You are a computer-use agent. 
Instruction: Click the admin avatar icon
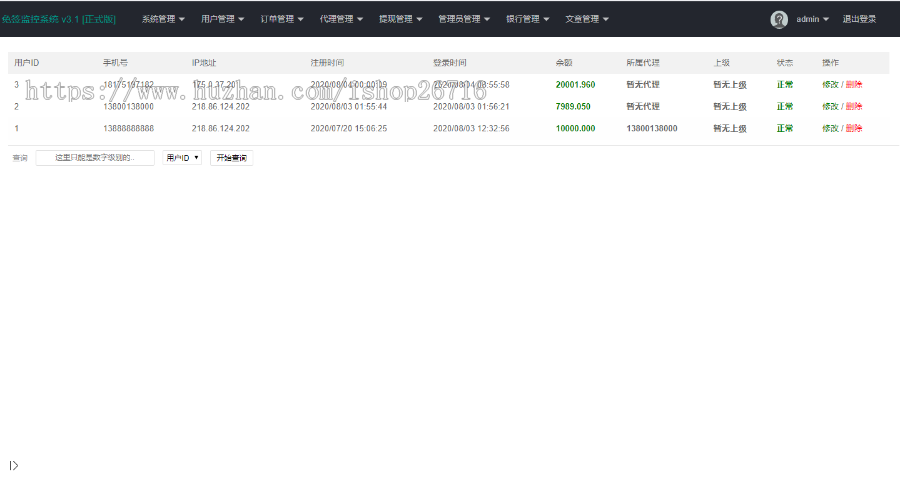(x=779, y=20)
